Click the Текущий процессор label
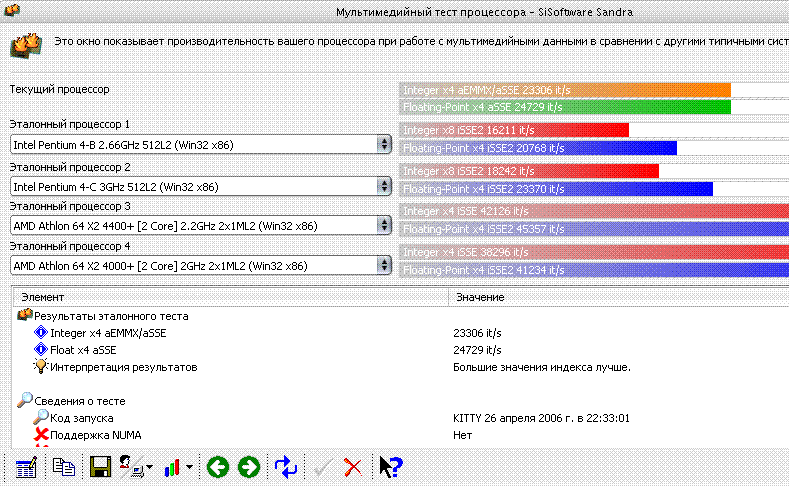This screenshot has height=486, width=789. click(59, 90)
